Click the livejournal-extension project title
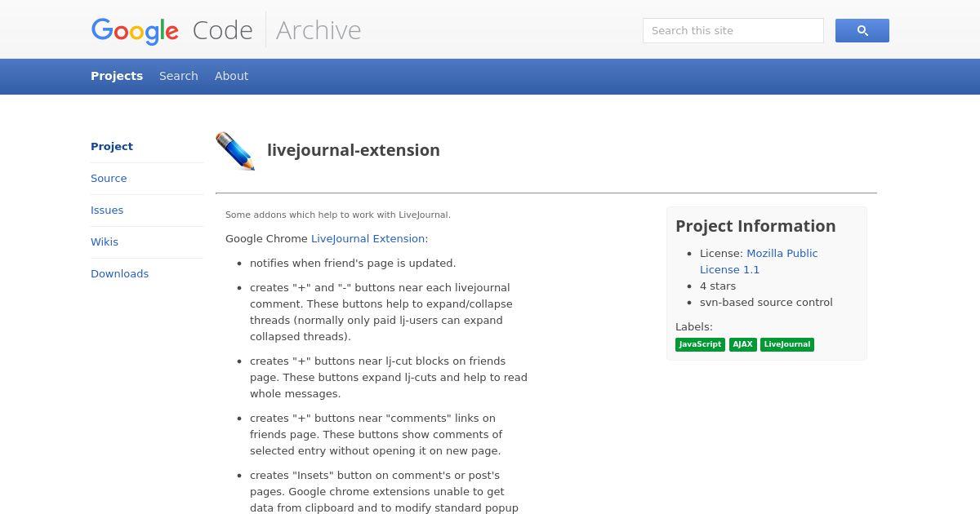 354,150
